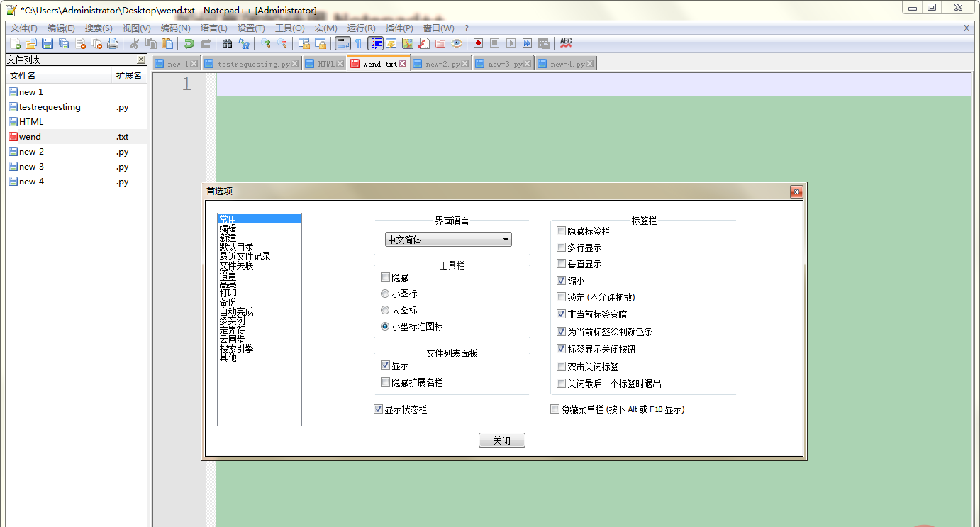Open the 插件(P) menu
The height and width of the screenshot is (527, 980).
click(x=399, y=28)
